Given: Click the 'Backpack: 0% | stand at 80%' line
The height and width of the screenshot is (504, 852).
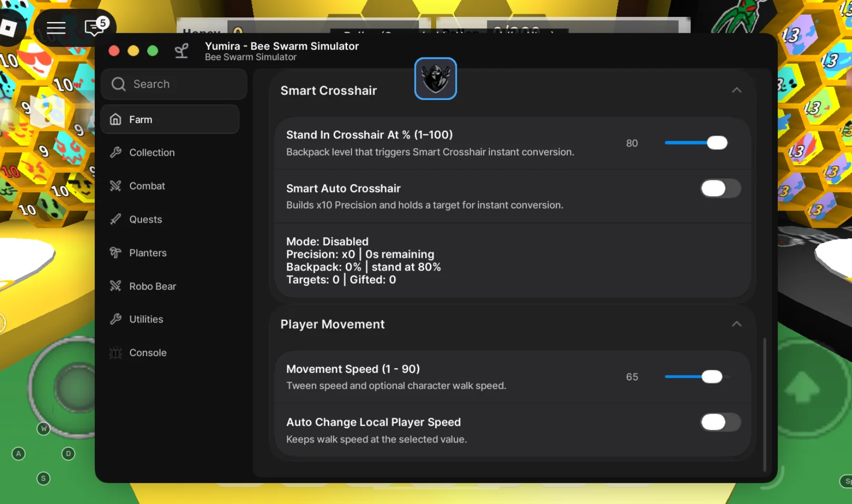Looking at the screenshot, I should pos(364,267).
